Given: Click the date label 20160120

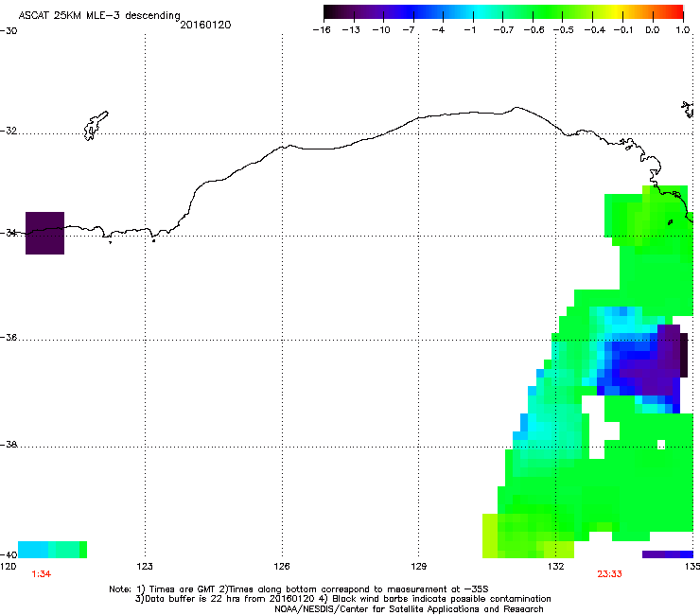Looking at the screenshot, I should click(x=205, y=25).
